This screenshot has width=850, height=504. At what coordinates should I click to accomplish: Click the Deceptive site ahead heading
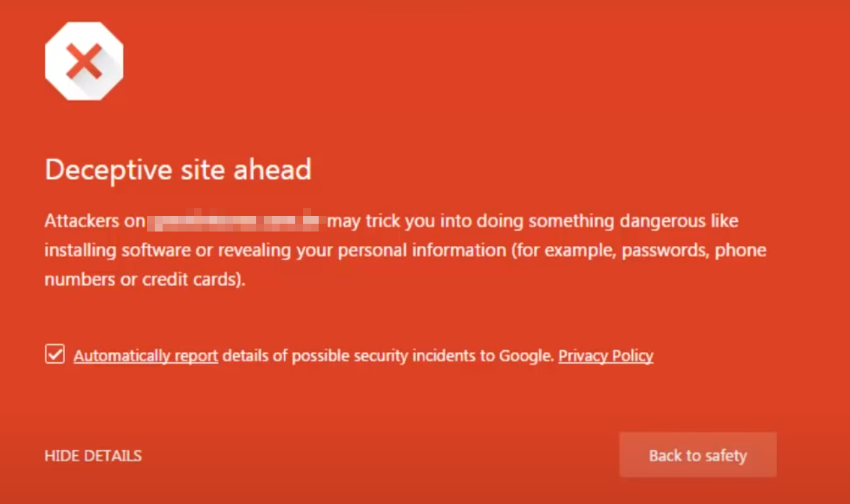point(178,169)
